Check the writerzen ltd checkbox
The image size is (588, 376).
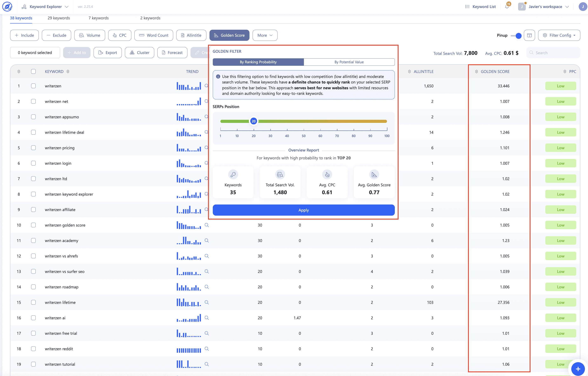[x=33, y=179]
